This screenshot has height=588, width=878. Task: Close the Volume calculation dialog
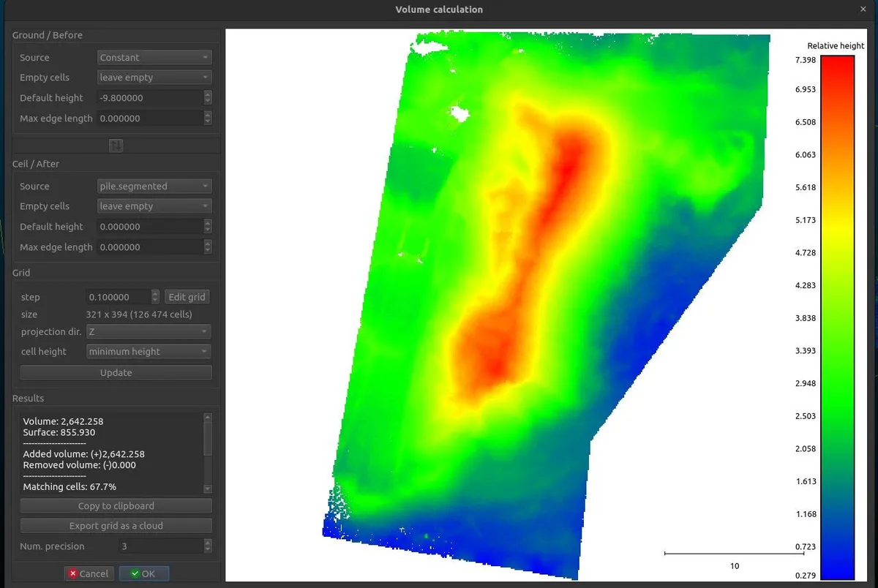click(863, 10)
